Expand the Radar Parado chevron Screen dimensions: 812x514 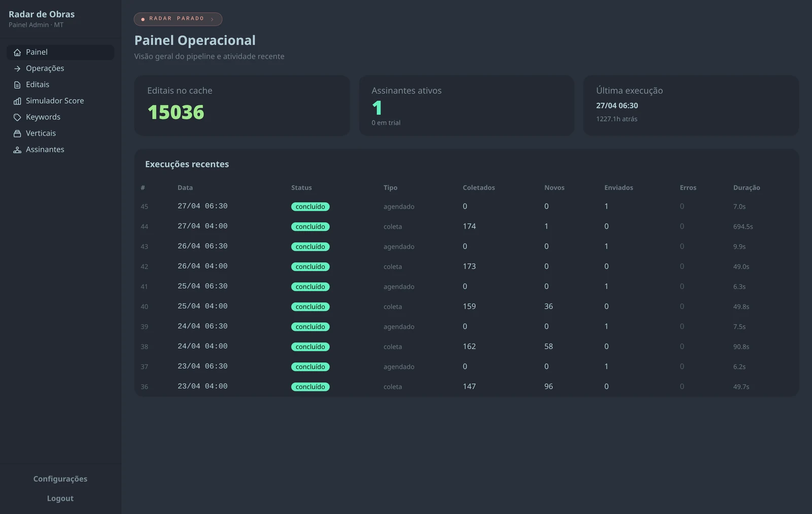[x=212, y=19]
